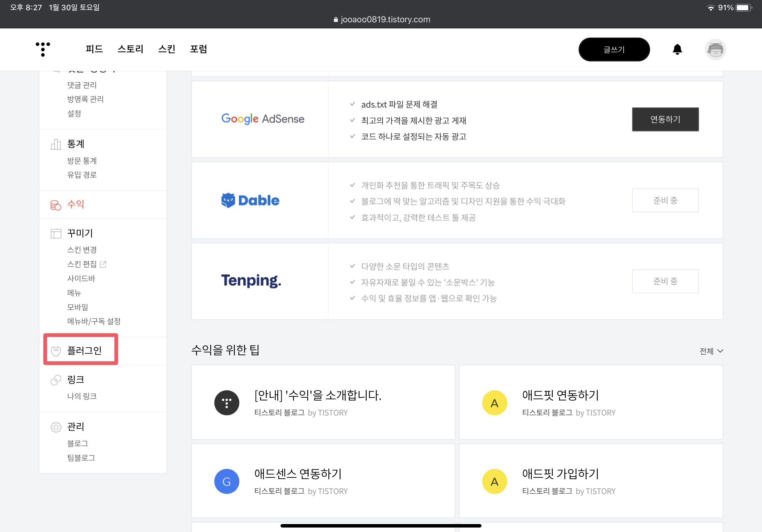Open the 관리 section heading

(x=76, y=427)
